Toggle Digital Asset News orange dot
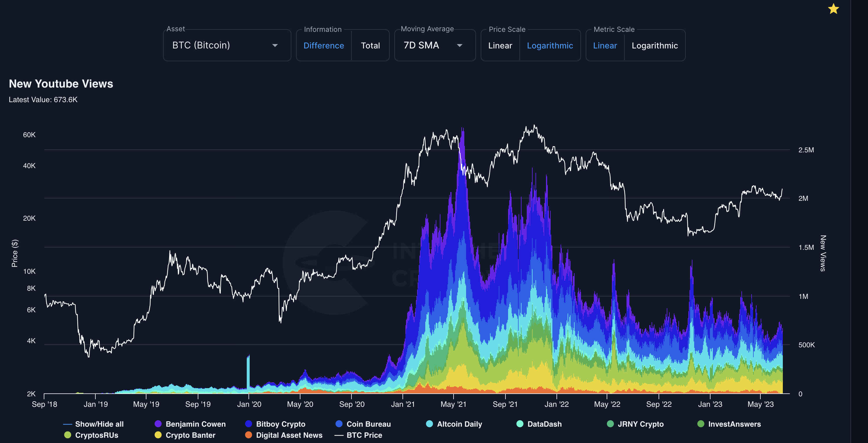This screenshot has width=868, height=443. [x=248, y=435]
